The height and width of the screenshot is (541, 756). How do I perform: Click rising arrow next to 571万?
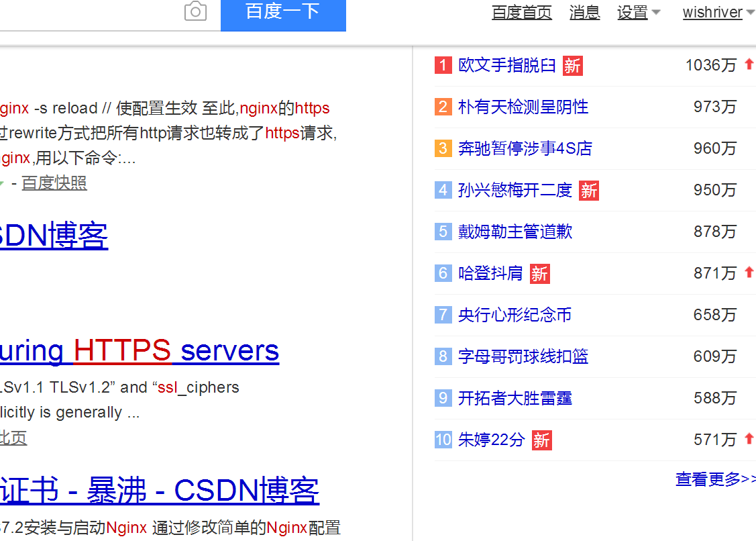point(749,439)
